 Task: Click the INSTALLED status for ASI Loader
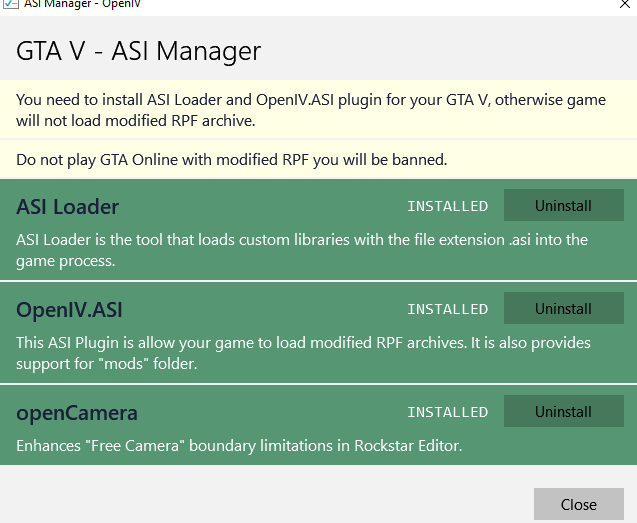pos(447,207)
